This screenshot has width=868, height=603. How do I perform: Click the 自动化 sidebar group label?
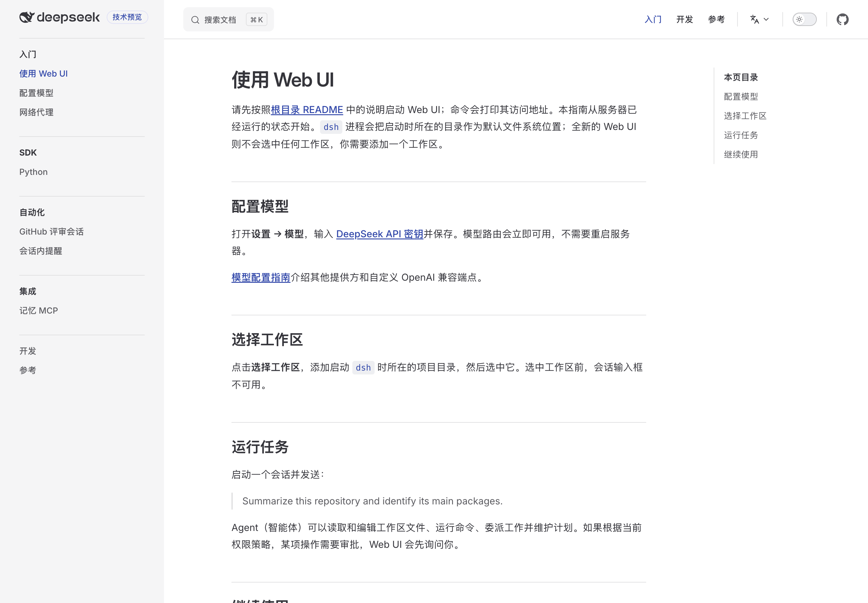click(x=32, y=212)
